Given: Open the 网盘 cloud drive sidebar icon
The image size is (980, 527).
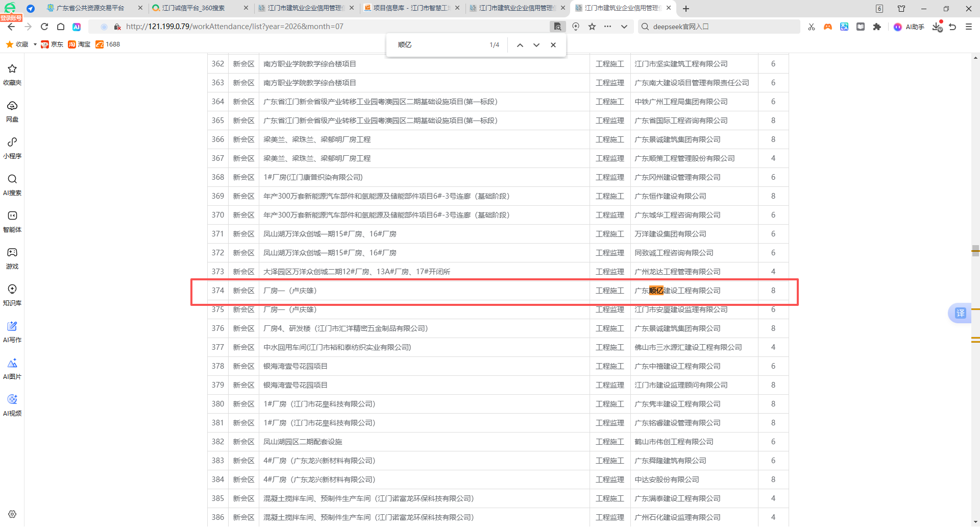Looking at the screenshot, I should coord(12,111).
